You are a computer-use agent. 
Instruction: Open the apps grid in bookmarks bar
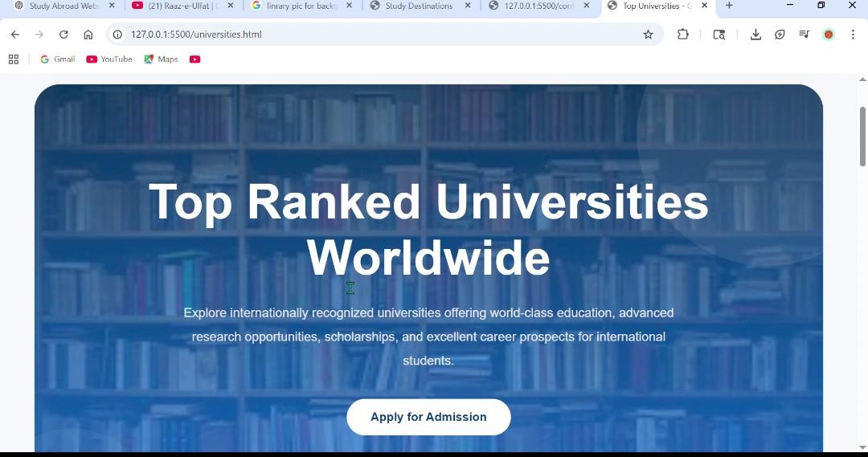14,59
